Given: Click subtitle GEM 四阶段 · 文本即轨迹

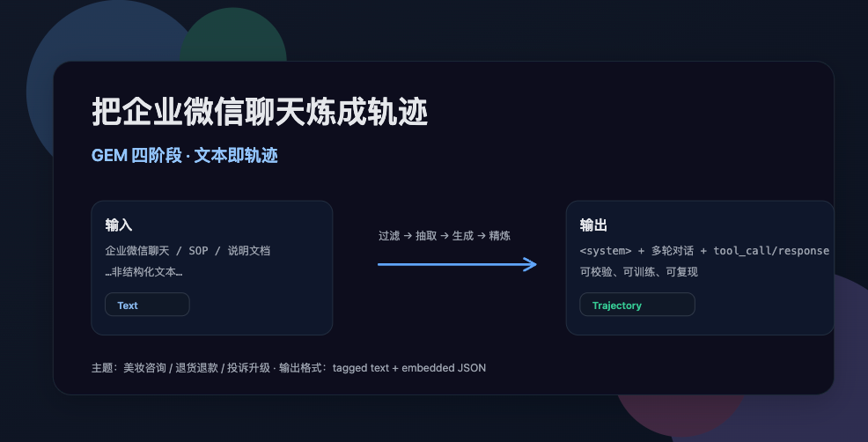Looking at the screenshot, I should pyautogui.click(x=184, y=156).
